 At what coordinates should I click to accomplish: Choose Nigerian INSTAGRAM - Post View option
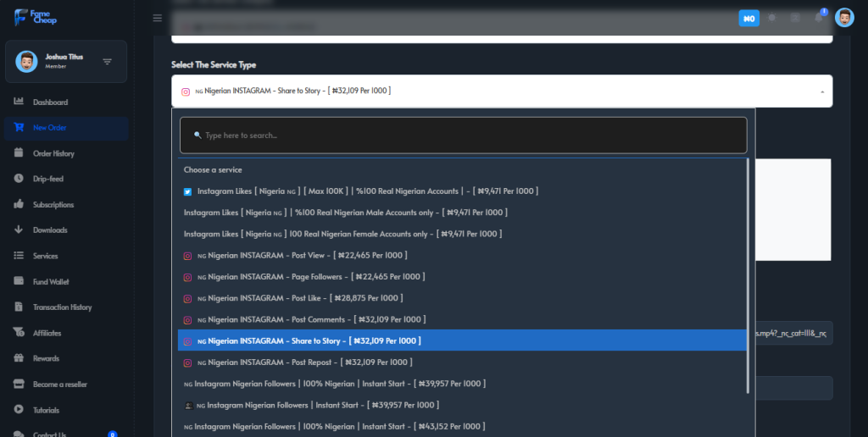[x=462, y=256]
